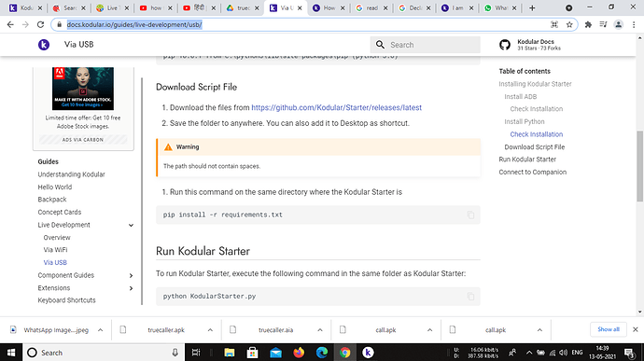Switch to Chrome in the taskbar
644x361 pixels.
(x=344, y=353)
